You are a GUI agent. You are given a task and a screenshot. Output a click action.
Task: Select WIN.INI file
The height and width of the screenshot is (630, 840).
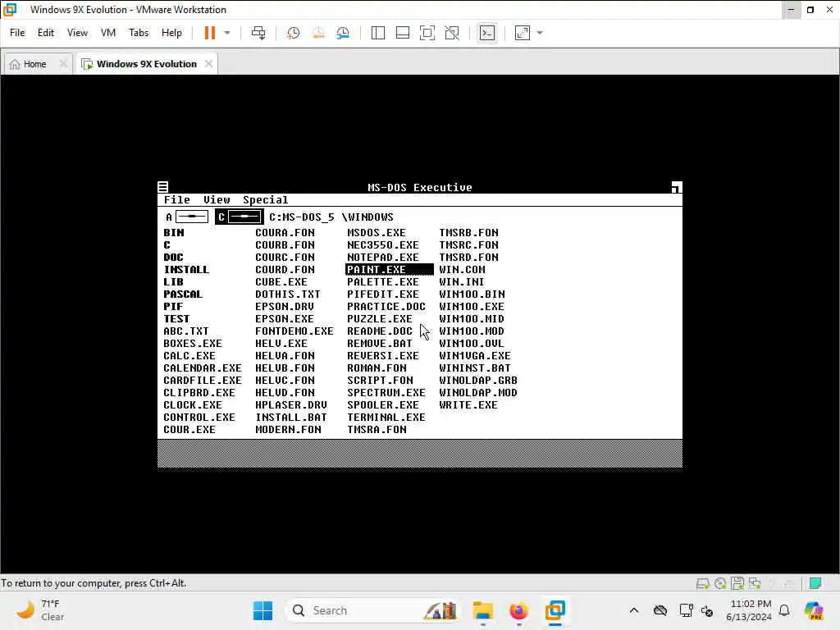[461, 282]
